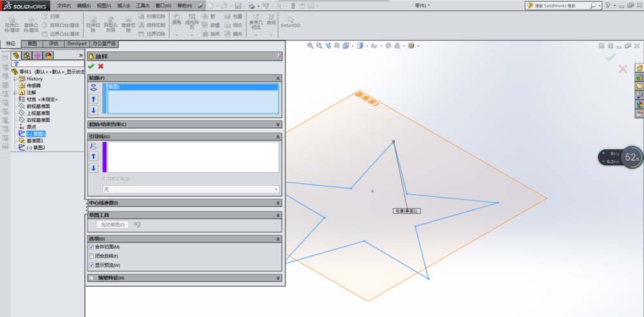Accept feature with viewport corner green check
The image size is (644, 317).
click(x=611, y=57)
